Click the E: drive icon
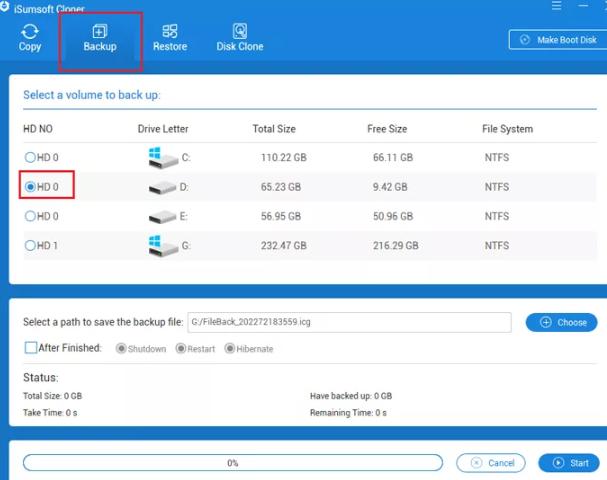607x480 pixels. click(x=163, y=217)
